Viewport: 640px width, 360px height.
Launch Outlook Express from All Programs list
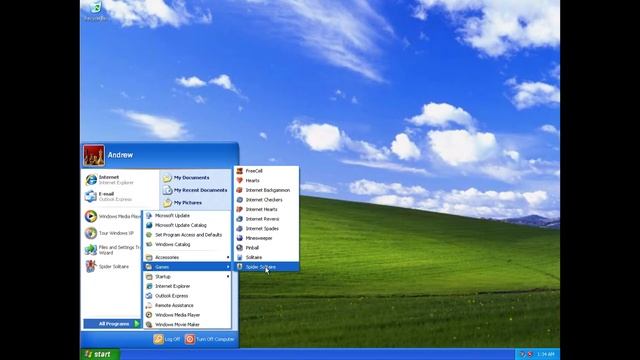point(187,296)
